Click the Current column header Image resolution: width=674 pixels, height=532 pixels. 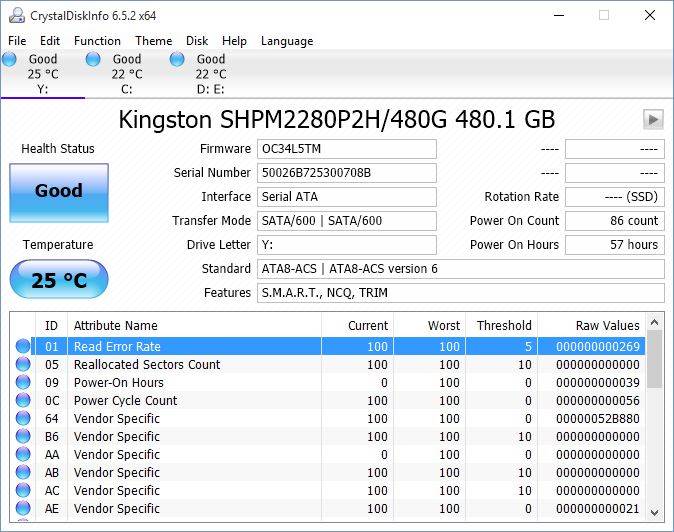coord(357,325)
